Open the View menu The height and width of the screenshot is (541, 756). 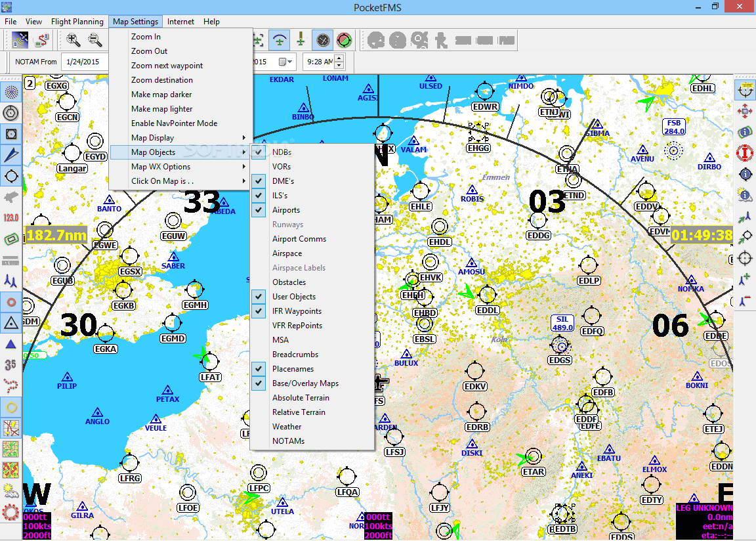tap(33, 21)
